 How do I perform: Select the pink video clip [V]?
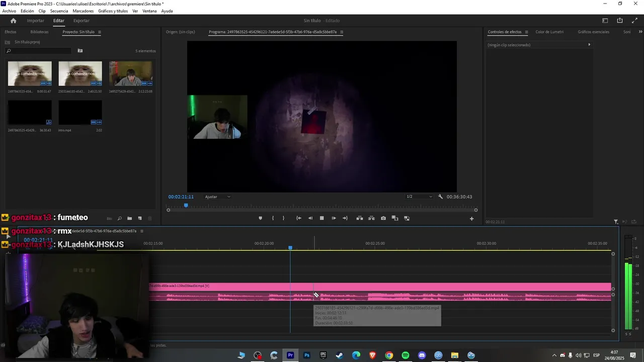click(380, 287)
